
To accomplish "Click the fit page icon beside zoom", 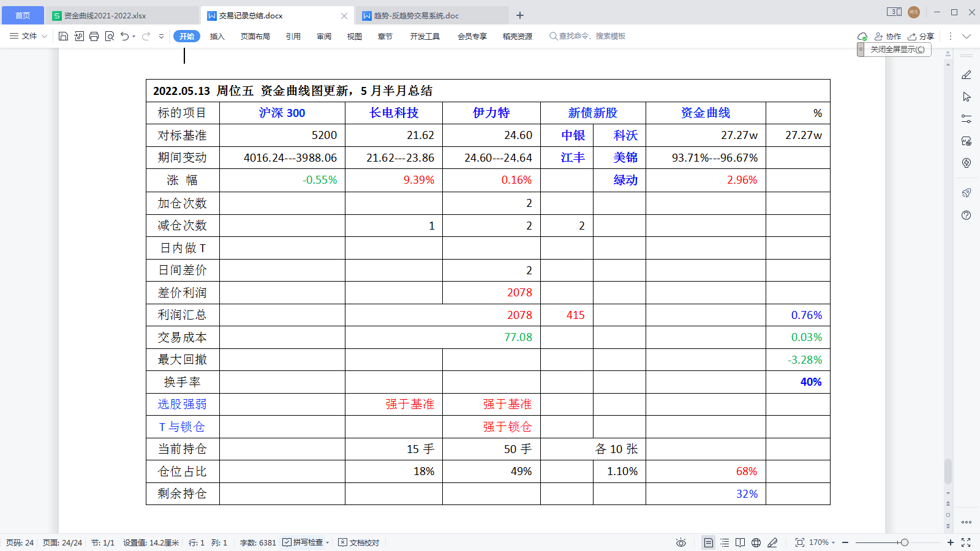I will (800, 542).
